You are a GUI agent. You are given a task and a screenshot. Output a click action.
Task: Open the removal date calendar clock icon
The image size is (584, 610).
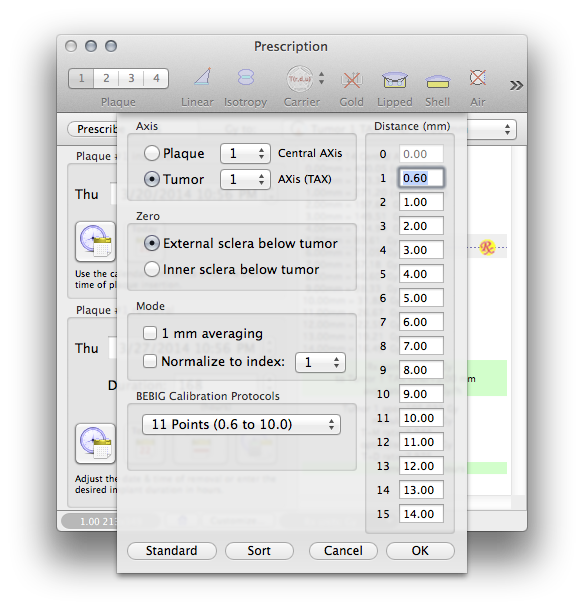(x=96, y=443)
